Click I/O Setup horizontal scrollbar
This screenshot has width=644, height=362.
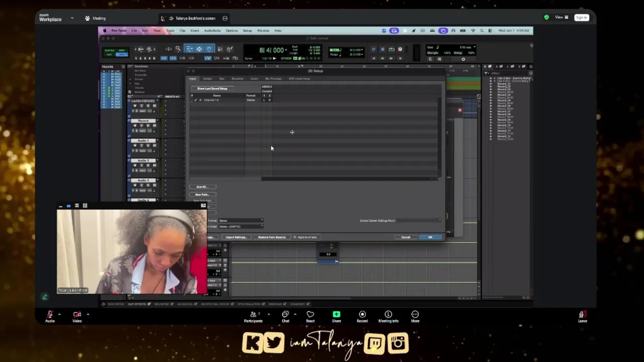[x=349, y=179]
